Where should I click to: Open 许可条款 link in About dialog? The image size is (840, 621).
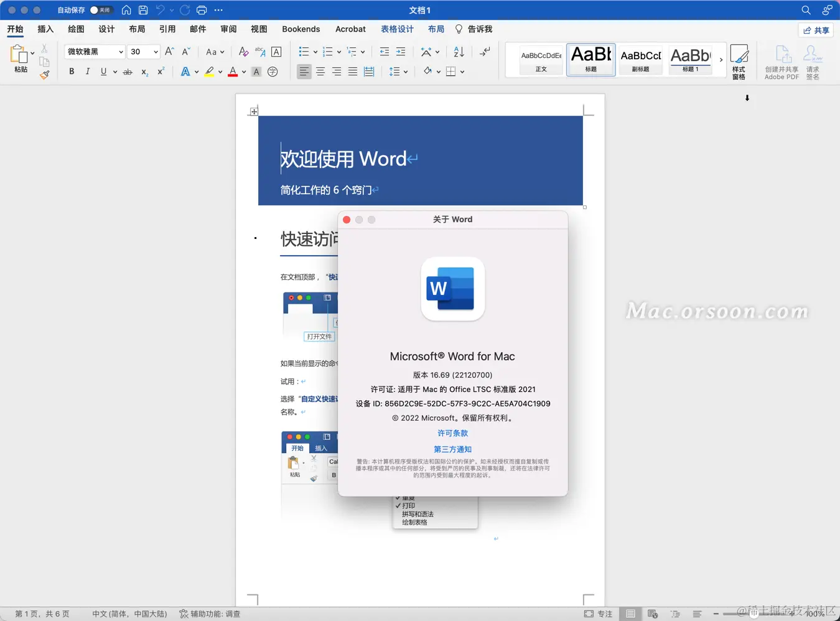point(452,433)
